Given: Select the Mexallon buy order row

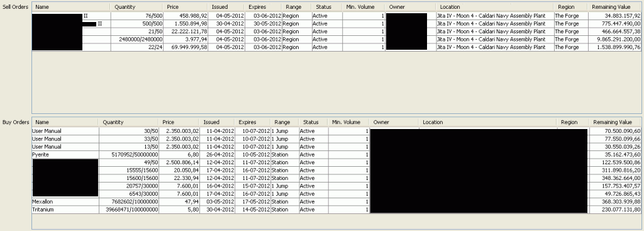Looking at the screenshot, I should tap(336, 202).
